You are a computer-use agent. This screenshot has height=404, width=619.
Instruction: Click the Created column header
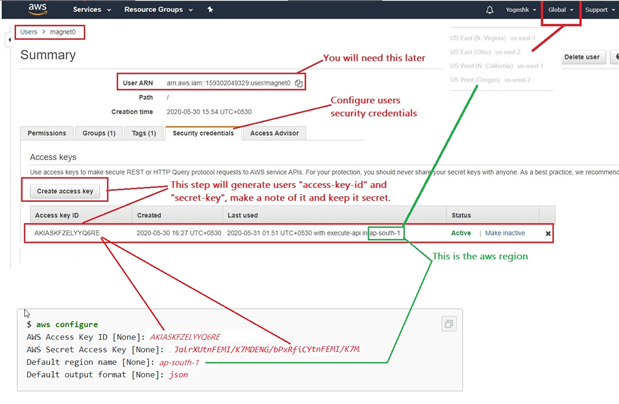coord(149,215)
